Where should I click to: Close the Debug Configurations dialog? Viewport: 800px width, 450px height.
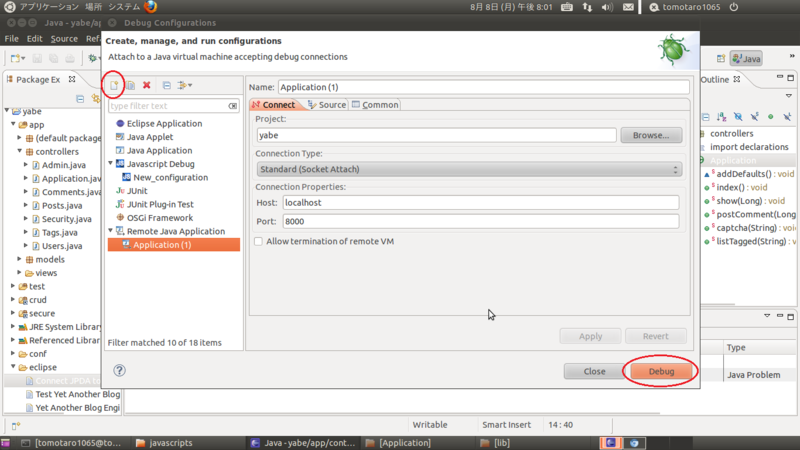pyautogui.click(x=594, y=371)
